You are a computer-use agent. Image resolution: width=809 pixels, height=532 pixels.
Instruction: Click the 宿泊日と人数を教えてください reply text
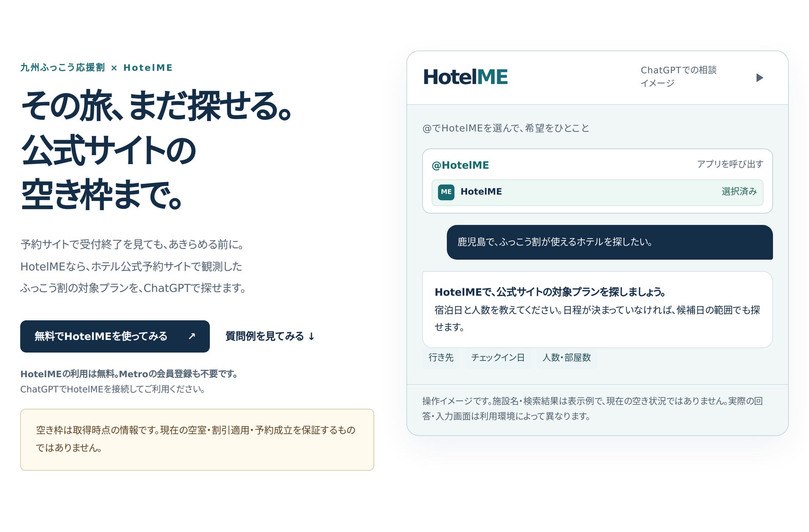click(597, 318)
